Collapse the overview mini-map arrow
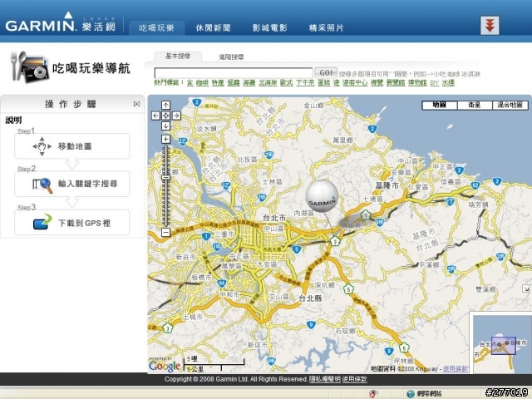This screenshot has height=399, width=532. [x=525, y=288]
